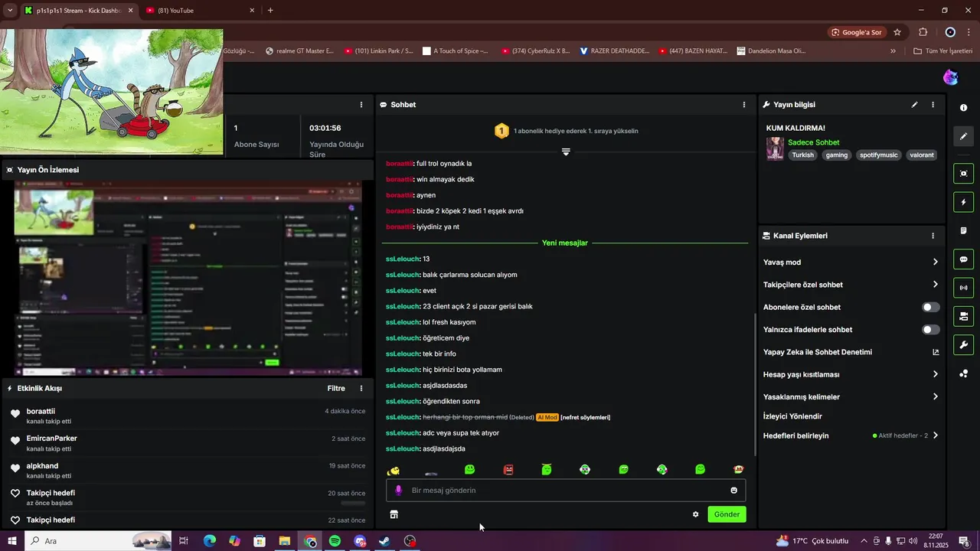Toggle the chat bubble icon in the right sidebar
The height and width of the screenshot is (551, 980).
click(x=963, y=259)
